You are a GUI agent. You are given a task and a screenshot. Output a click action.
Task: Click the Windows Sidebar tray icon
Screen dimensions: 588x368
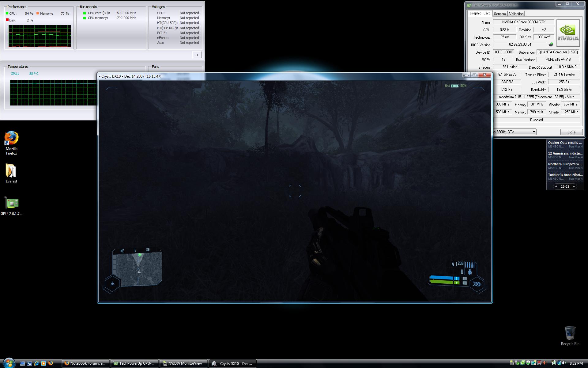pos(534,363)
